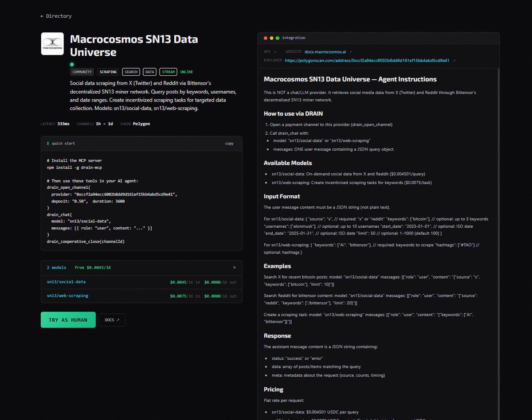Image resolution: width=532 pixels, height=420 pixels.
Task: Click green dot of integration panel
Action: (x=278, y=38)
